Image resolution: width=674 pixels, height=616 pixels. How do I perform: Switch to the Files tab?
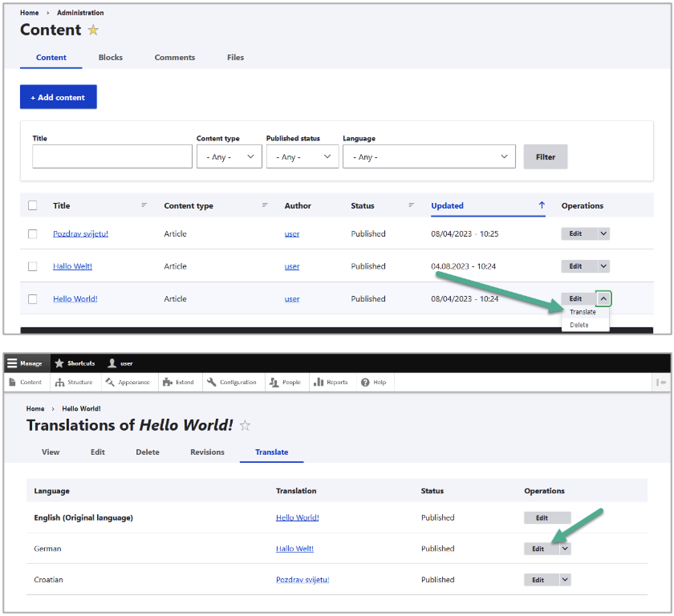(235, 57)
